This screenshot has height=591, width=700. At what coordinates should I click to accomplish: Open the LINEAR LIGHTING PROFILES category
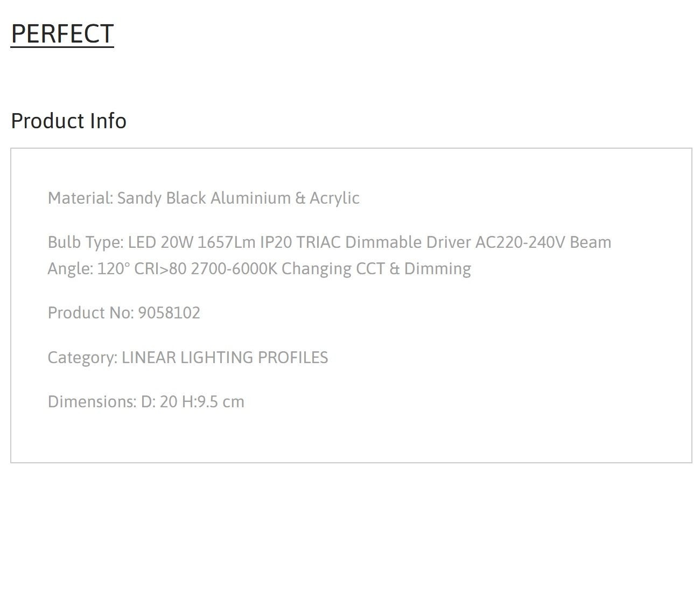click(x=225, y=357)
